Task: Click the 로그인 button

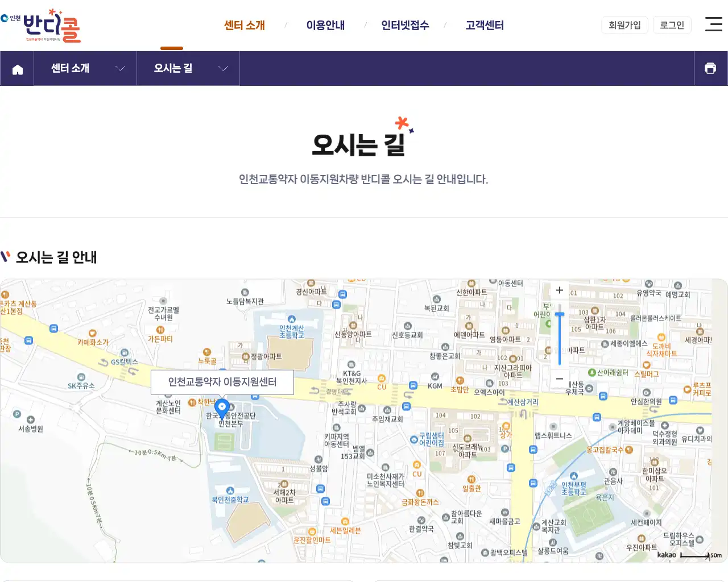Action: click(x=672, y=25)
